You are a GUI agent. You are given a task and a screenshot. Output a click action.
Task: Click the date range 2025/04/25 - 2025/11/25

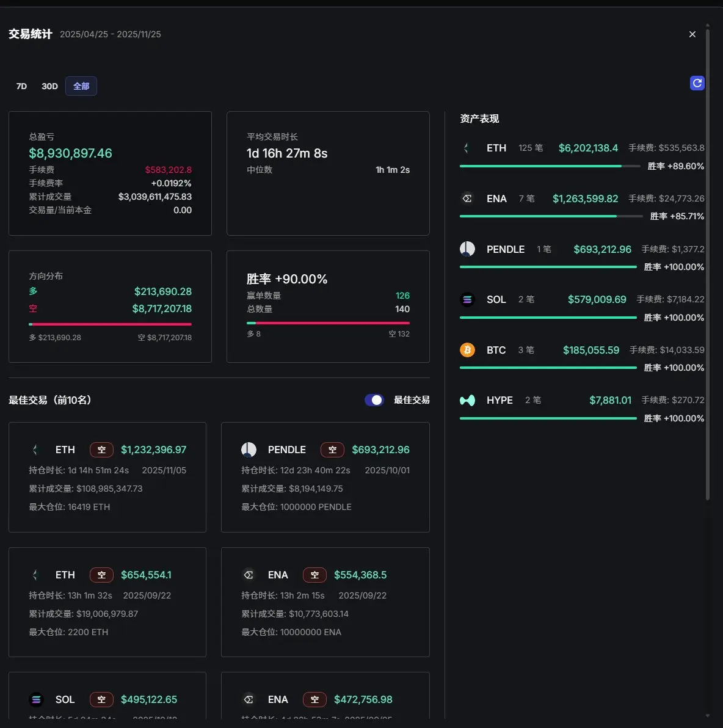pos(111,34)
